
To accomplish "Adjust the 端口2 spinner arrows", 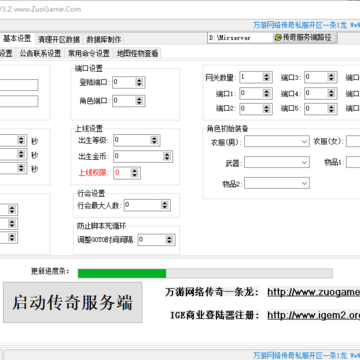I will click(266, 109).
